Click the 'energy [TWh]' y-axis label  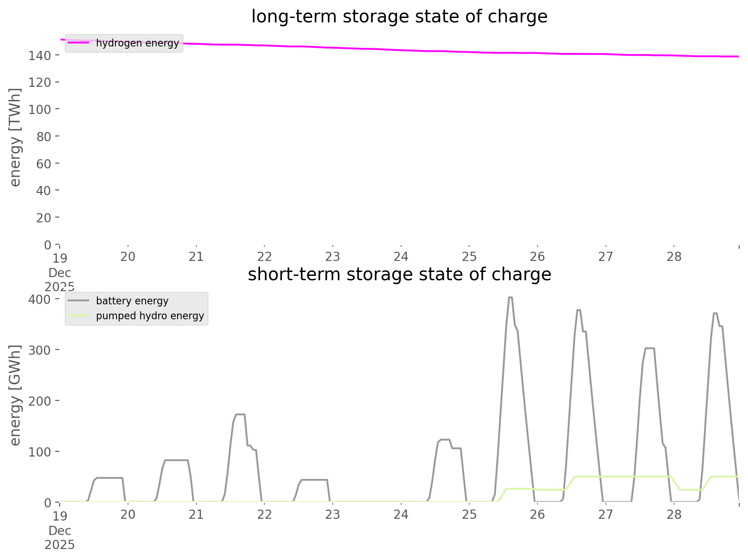click(15, 137)
